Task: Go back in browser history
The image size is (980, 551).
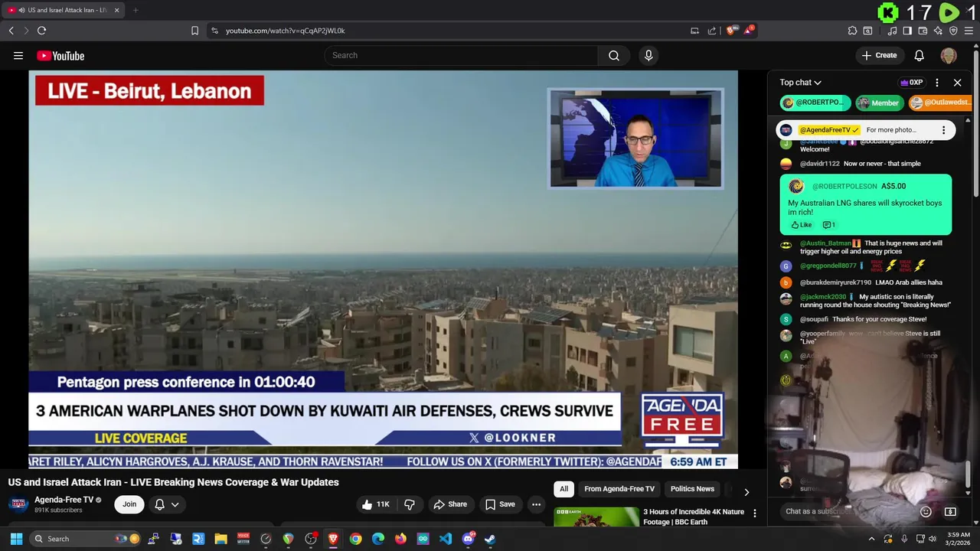Action: point(11,31)
